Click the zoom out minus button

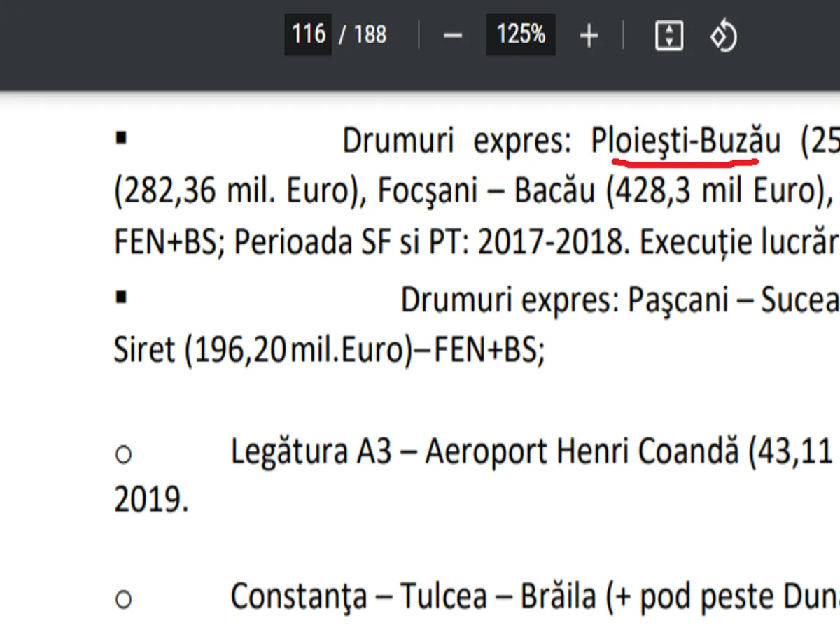[x=453, y=36]
